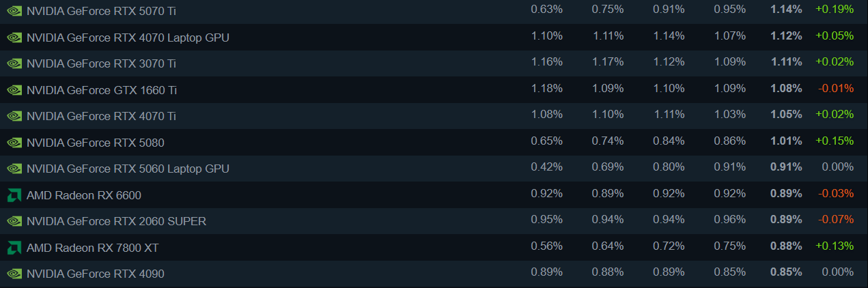Click the NVIDIA icon next to RTX 3070 Ti
The image size is (868, 288).
[14, 63]
